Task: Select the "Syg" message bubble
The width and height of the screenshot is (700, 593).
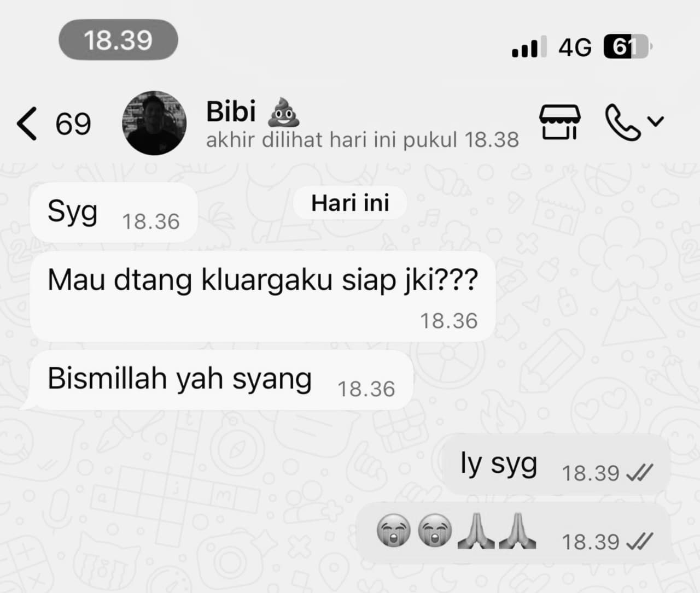Action: point(113,213)
